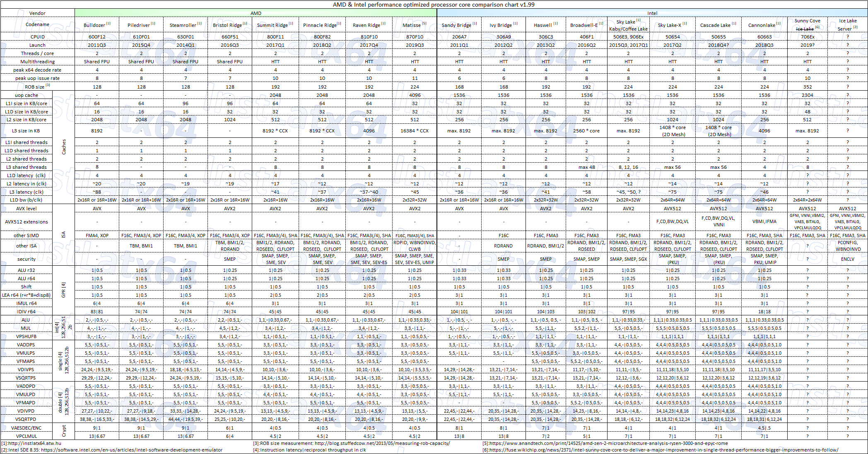Select the Intel vendor header cell
The image size is (868, 454).
[x=652, y=13]
